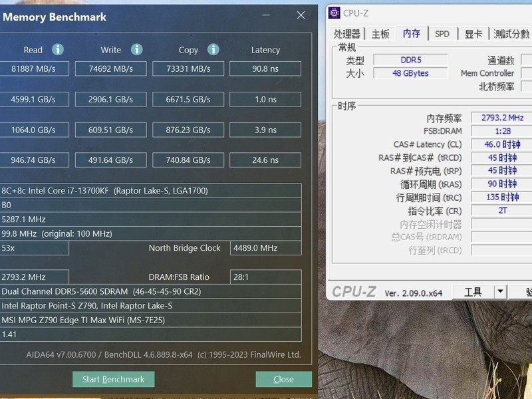Click the MSI MPG Z790 Edge TI Max WiFi field
Screen dimensions: 532x399
point(151,320)
